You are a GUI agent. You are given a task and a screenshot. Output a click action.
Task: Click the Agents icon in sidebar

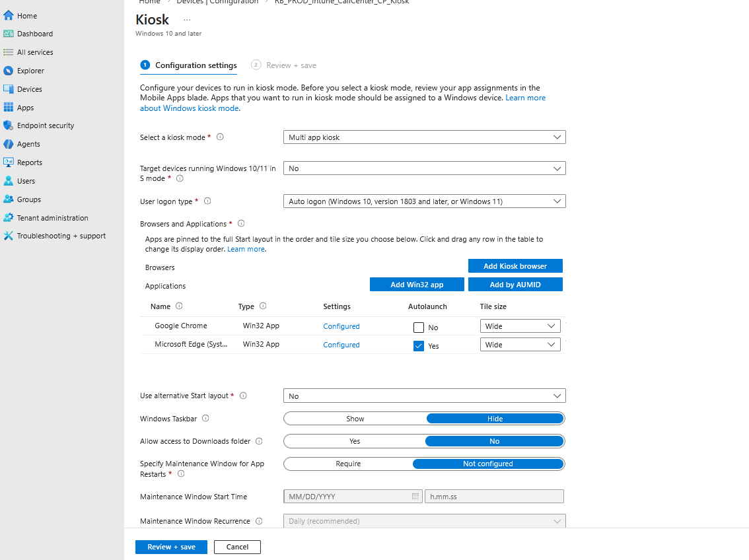click(8, 144)
